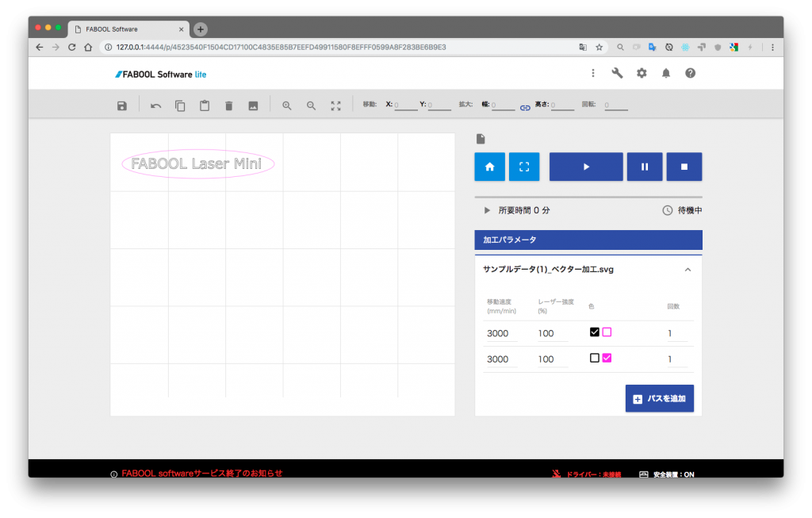Click the X position input field

(x=405, y=106)
